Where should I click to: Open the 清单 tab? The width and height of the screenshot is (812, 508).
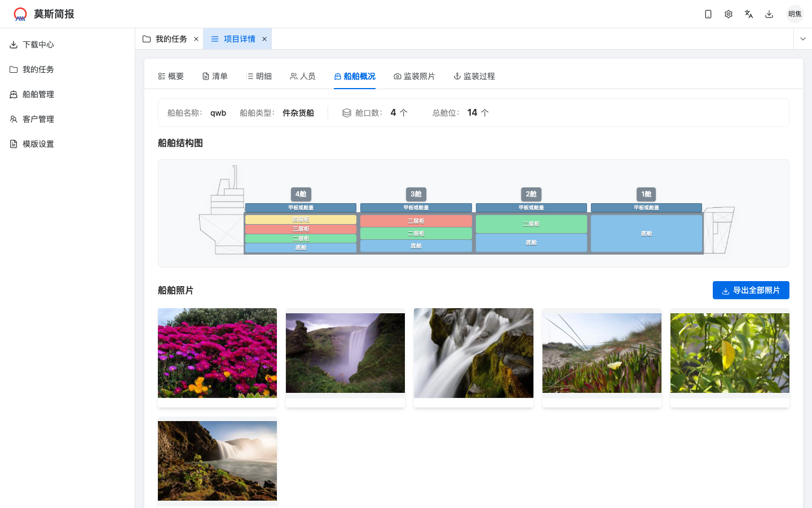coord(215,76)
